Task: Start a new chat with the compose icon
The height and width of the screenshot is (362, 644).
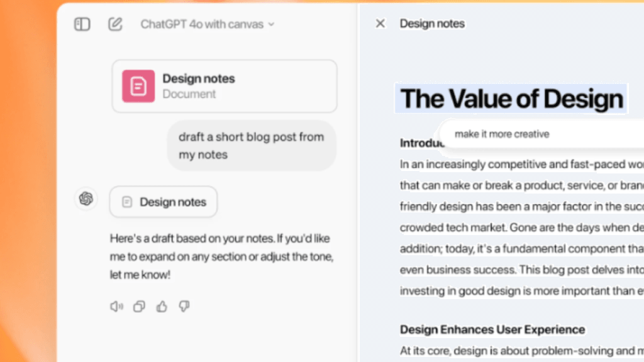Action: coord(115,24)
